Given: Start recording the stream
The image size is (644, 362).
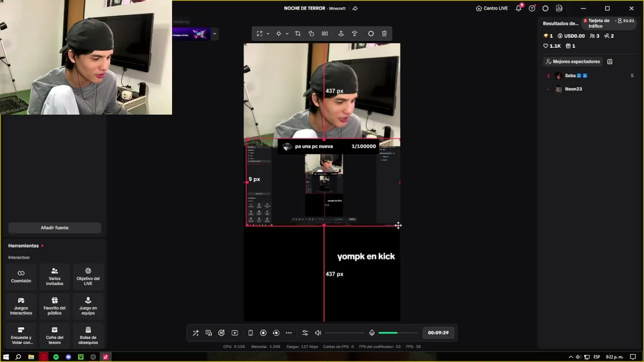Looking at the screenshot, I should 263,333.
